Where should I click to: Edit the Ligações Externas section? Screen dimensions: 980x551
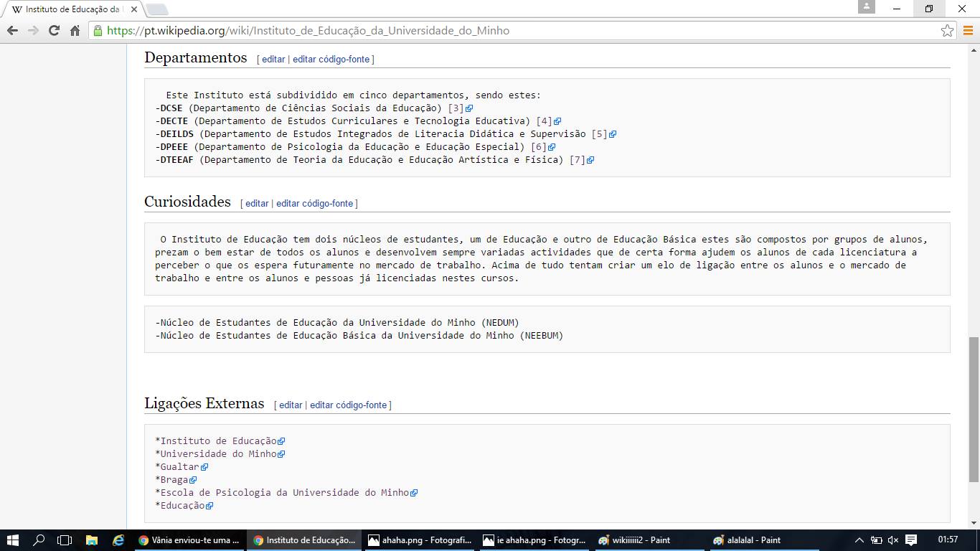click(x=291, y=405)
